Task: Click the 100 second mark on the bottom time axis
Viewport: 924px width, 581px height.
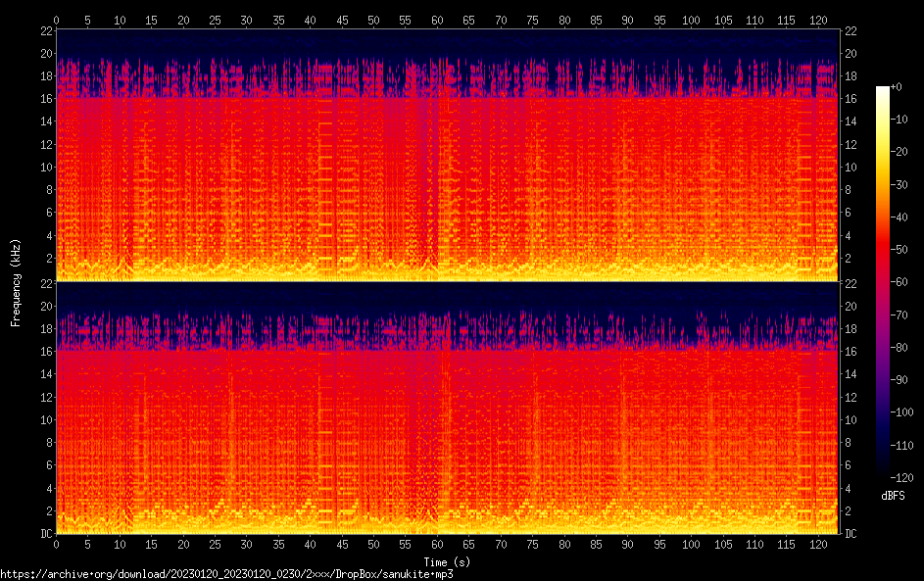Action: (x=691, y=544)
